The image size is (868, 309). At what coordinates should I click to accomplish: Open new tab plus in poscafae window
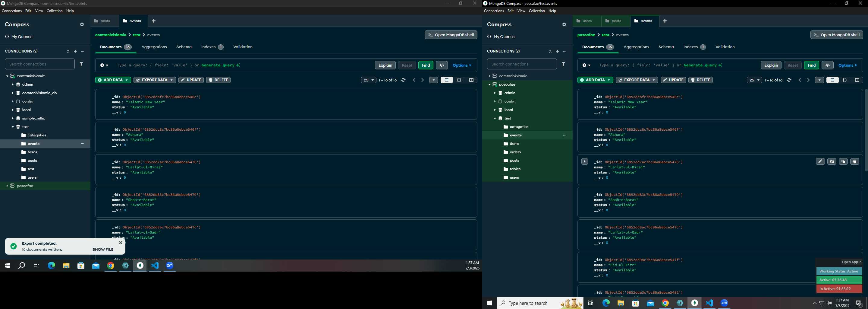point(665,21)
